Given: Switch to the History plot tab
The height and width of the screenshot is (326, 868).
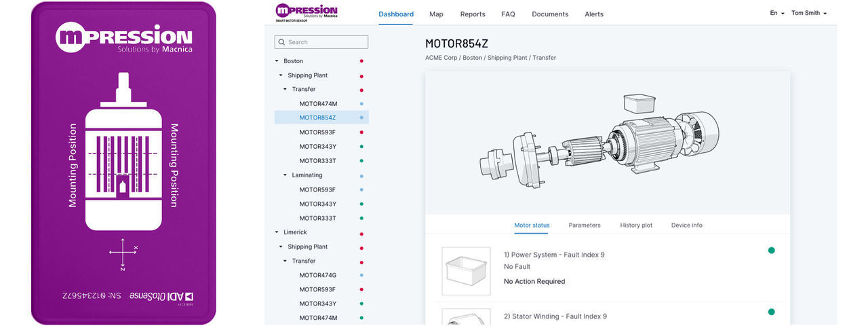Looking at the screenshot, I should coord(636,225).
